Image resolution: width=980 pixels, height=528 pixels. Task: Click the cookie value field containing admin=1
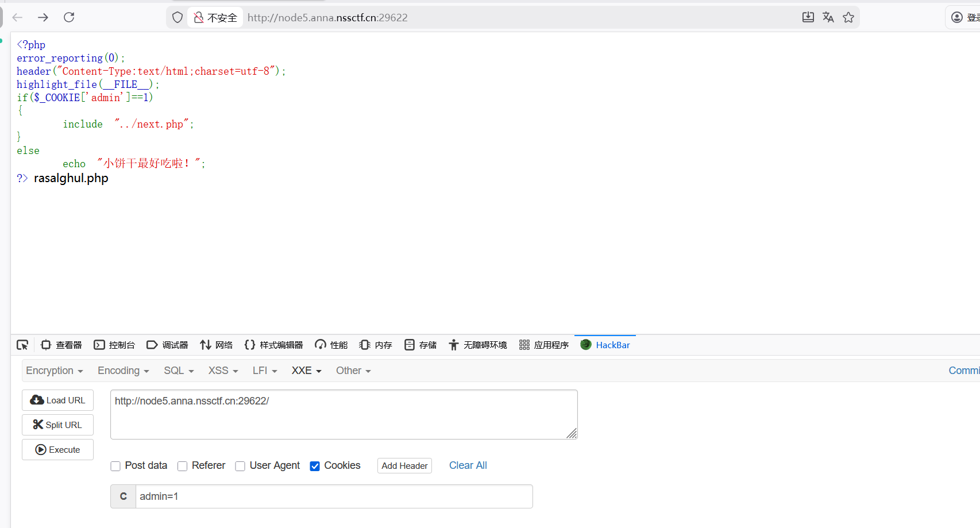pyautogui.click(x=333, y=496)
